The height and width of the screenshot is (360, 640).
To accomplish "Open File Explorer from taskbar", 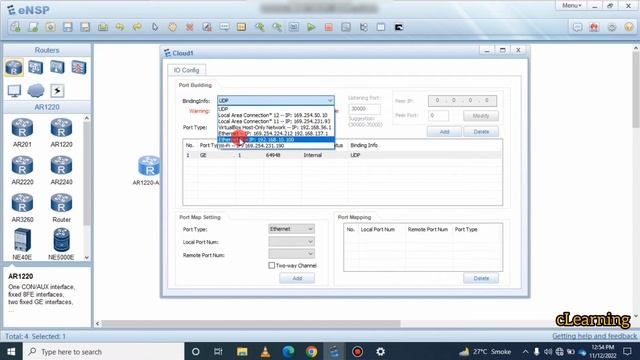I will [242, 351].
